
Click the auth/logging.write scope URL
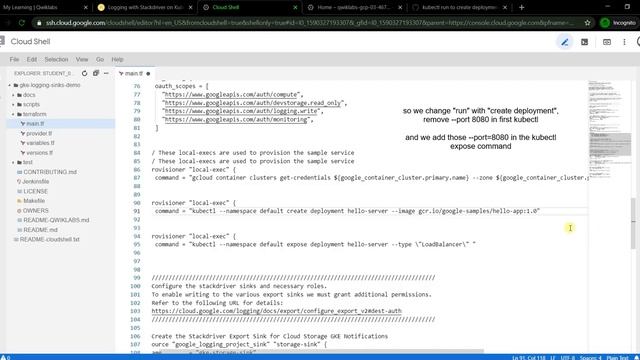[241, 111]
